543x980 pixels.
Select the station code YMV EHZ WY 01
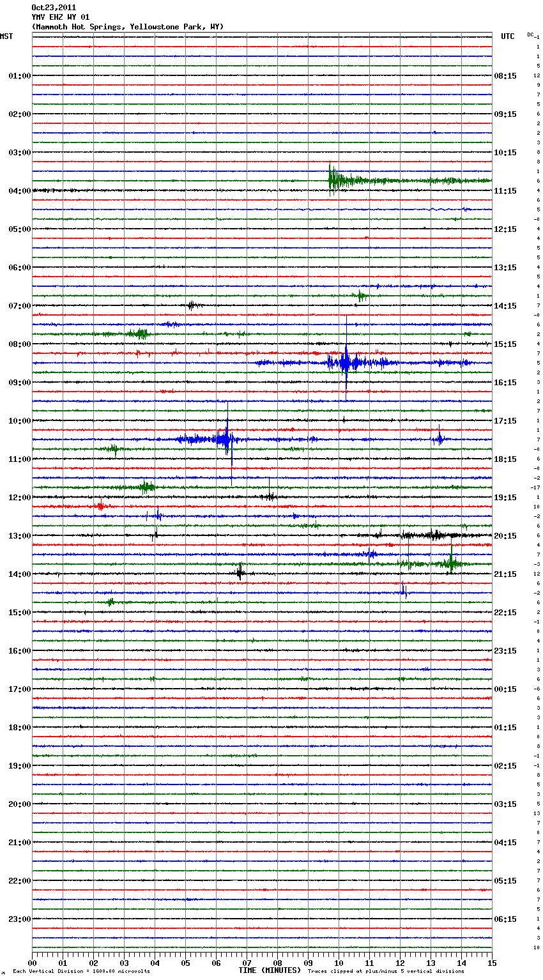[61, 17]
